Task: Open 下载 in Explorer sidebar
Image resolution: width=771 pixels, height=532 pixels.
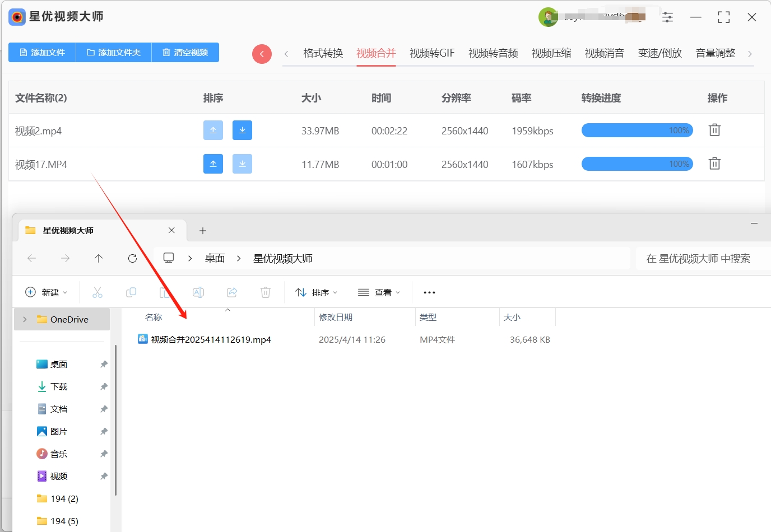Action: [x=59, y=386]
